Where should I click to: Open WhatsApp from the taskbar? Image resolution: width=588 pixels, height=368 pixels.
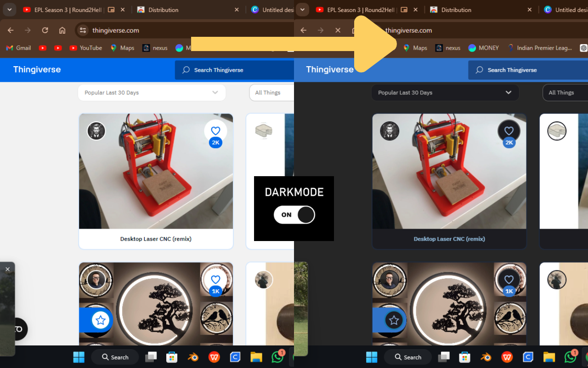tap(277, 357)
